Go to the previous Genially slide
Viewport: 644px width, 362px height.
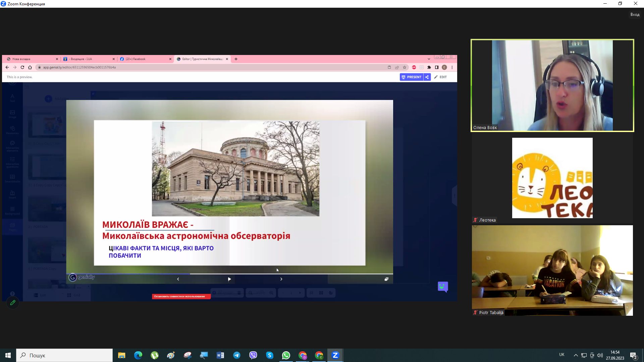tap(178, 279)
